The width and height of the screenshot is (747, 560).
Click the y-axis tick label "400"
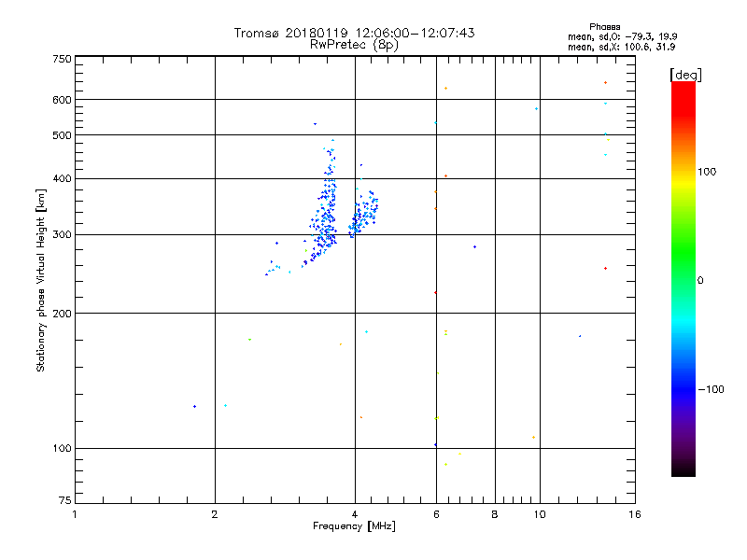click(x=63, y=178)
